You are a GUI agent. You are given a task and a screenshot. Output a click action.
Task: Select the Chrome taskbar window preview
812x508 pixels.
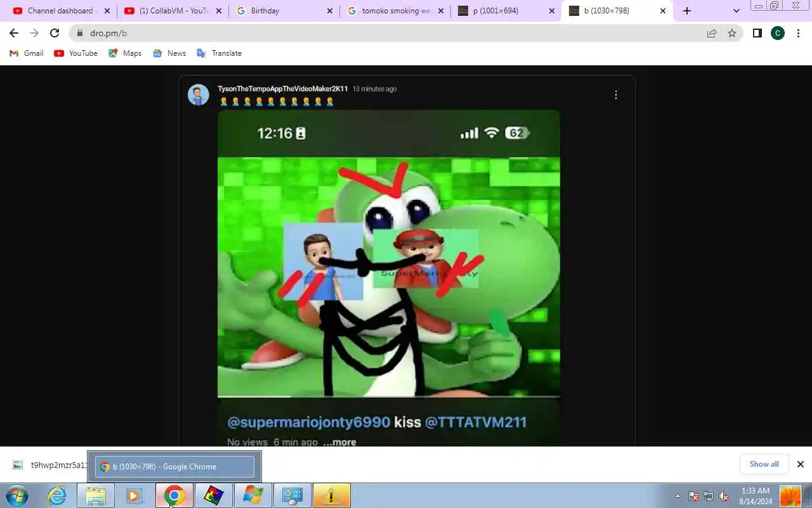click(174, 467)
